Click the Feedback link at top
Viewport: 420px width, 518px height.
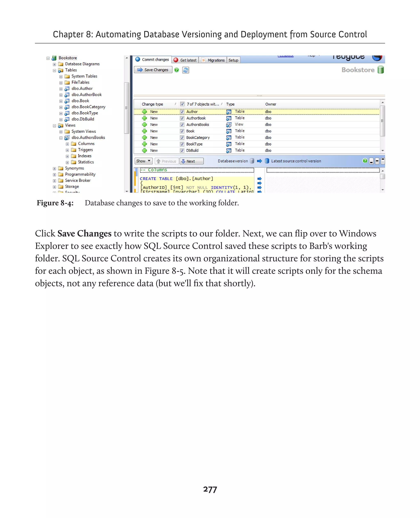pos(285,56)
